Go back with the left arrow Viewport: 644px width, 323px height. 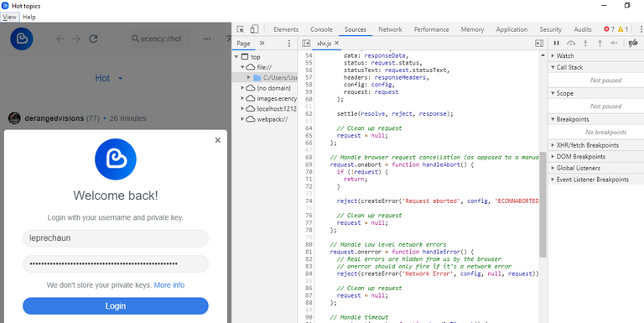[60, 39]
